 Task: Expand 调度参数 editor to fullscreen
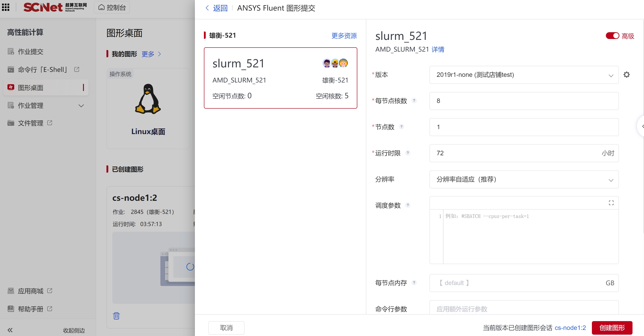[x=611, y=203]
